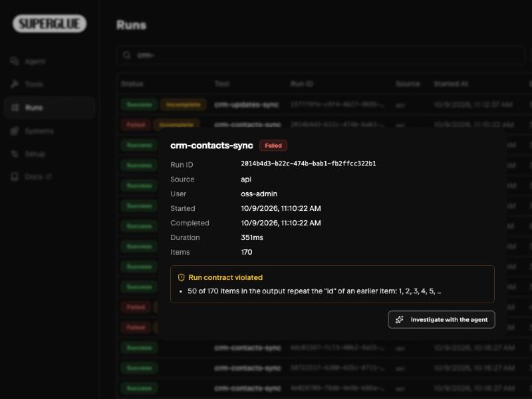Open the Agent section in sidebar
Viewport: 532px width, 399px height.
tap(49, 61)
